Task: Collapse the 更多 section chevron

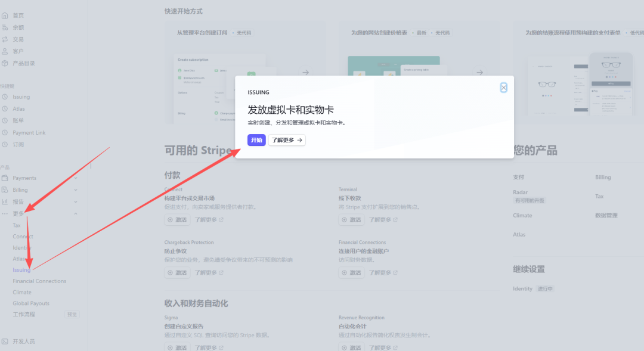Action: tap(76, 214)
